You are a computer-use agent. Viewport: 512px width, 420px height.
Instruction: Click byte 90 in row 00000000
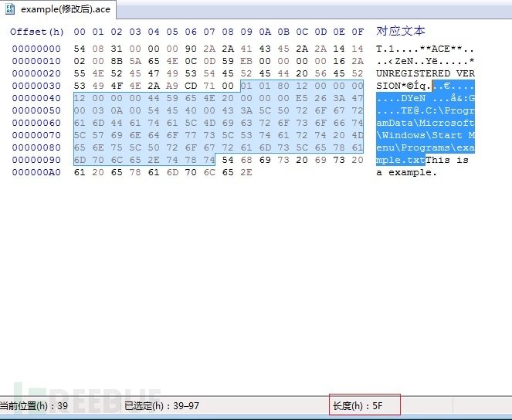point(191,49)
